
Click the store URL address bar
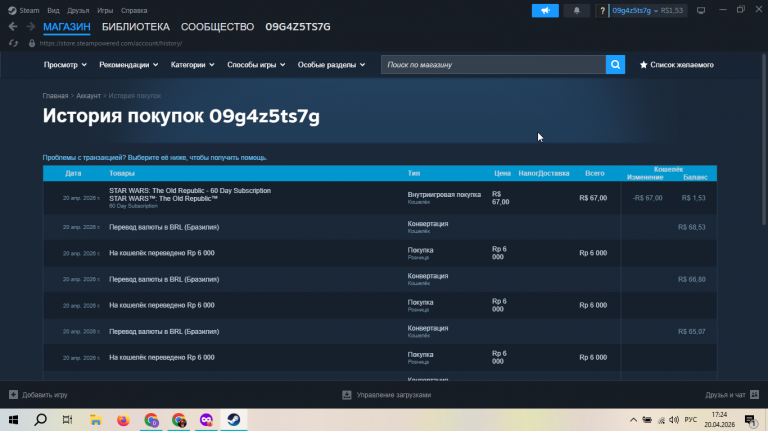[x=111, y=43]
